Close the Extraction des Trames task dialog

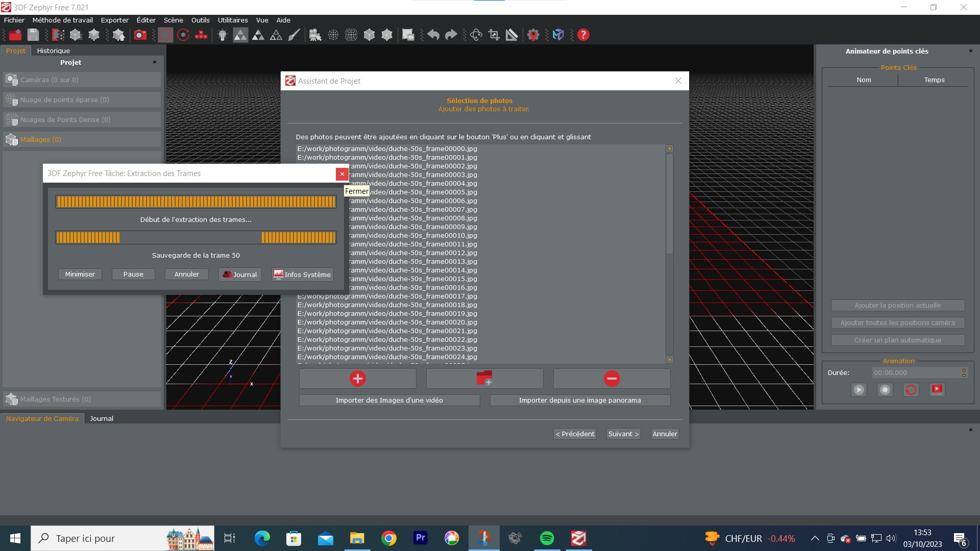coord(342,174)
